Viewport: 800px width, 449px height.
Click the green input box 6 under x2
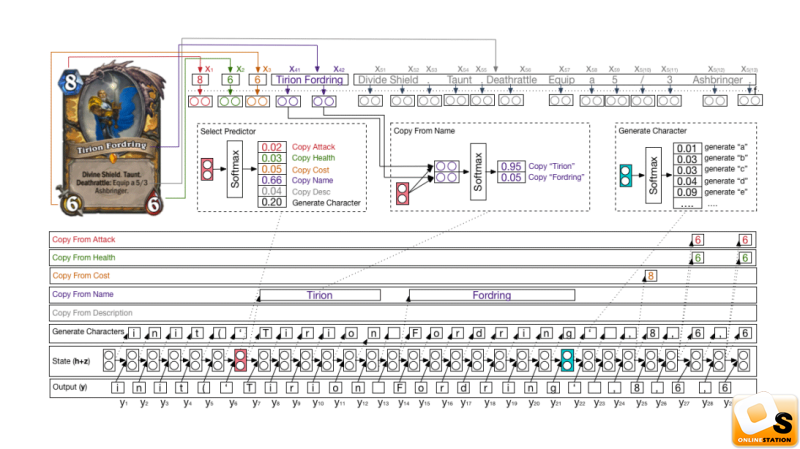[x=230, y=80]
